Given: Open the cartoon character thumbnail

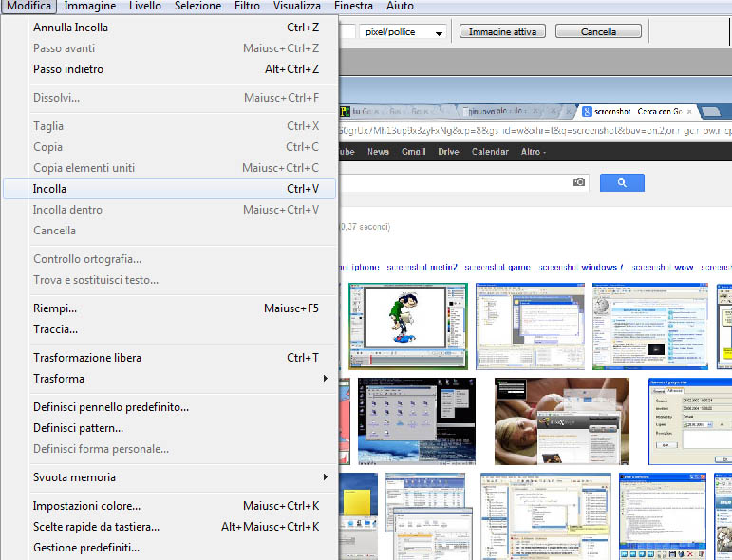Looking at the screenshot, I should click(x=408, y=327).
